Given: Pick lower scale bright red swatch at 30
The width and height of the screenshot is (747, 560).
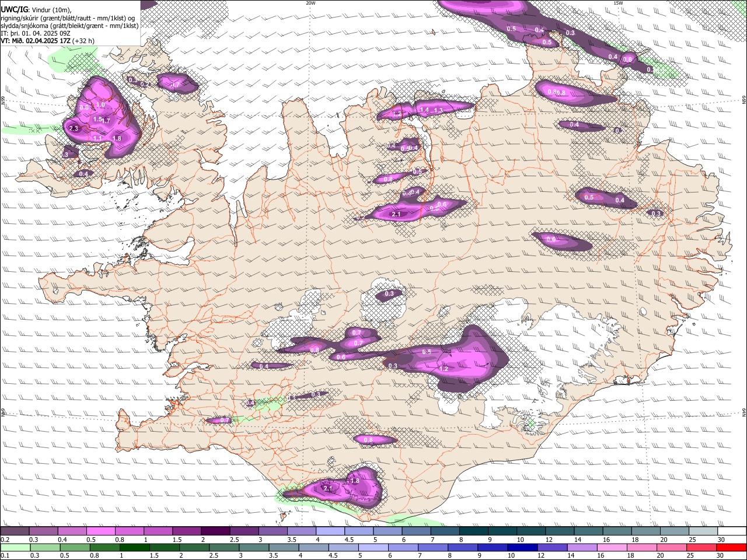Looking at the screenshot, I should click(732, 547).
